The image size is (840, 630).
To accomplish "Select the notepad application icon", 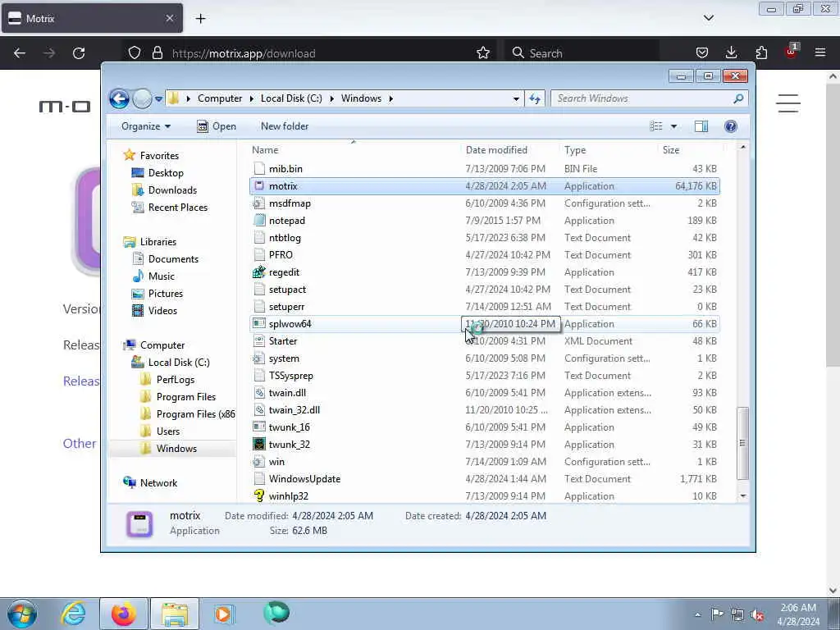I will (259, 221).
